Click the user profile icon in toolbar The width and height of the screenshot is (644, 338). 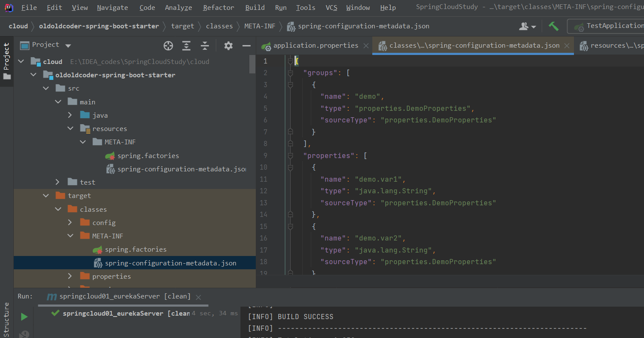tap(527, 26)
